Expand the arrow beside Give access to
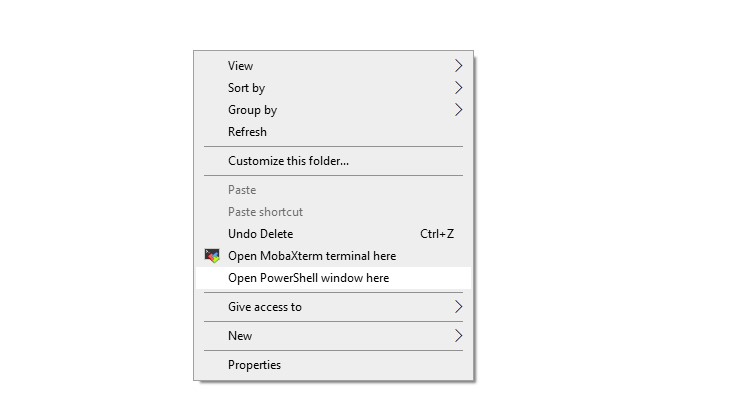This screenshot has height=407, width=737. click(458, 307)
